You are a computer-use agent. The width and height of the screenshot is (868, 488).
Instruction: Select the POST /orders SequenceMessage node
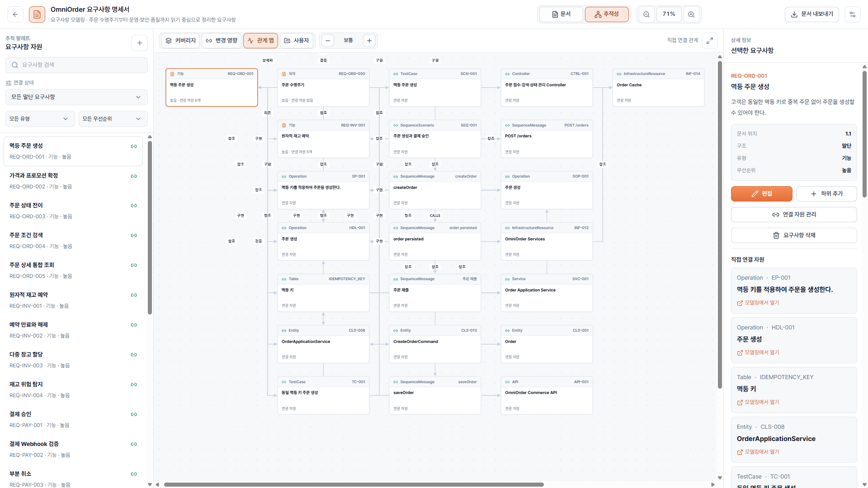[x=547, y=139]
